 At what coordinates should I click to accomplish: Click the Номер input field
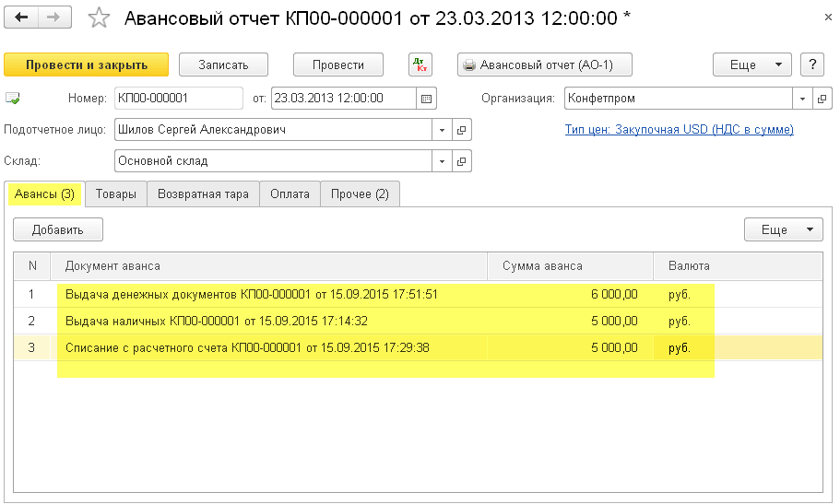pyautogui.click(x=177, y=99)
